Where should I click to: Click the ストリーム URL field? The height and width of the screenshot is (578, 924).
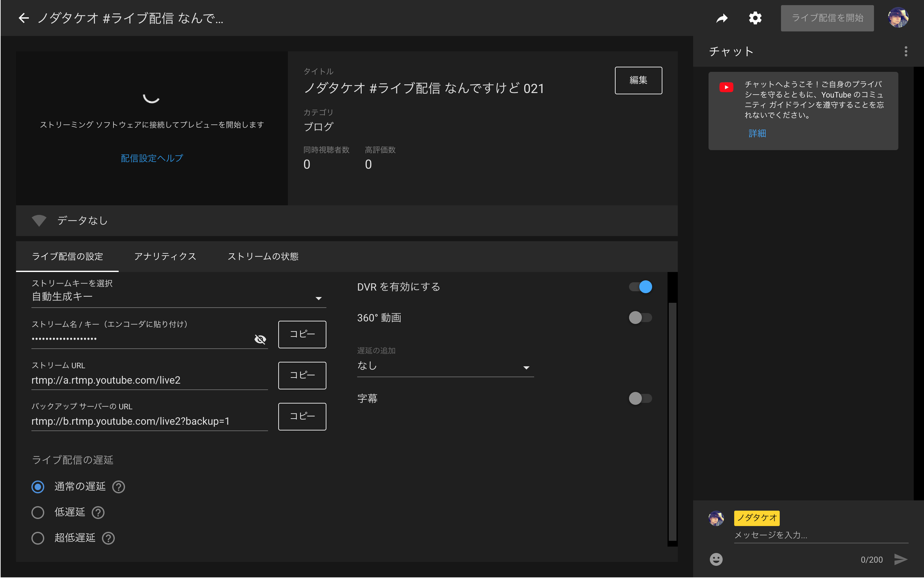(x=149, y=380)
